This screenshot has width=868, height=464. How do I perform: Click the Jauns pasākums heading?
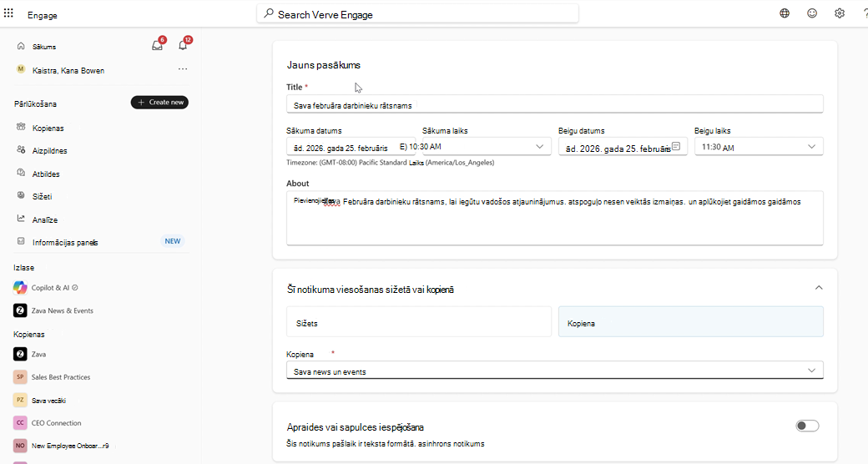(323, 65)
